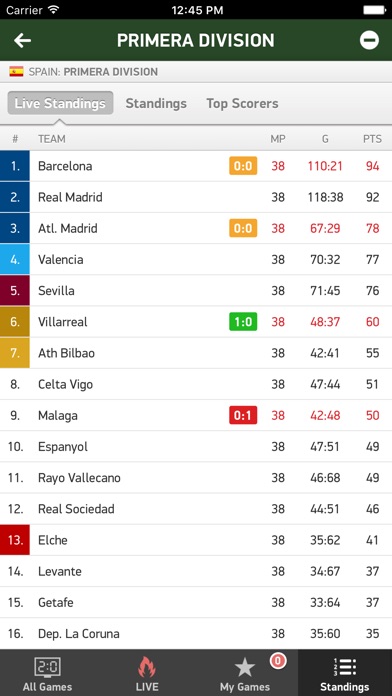Tap the white minus circle icon
This screenshot has height=696, width=392.
(x=369, y=40)
